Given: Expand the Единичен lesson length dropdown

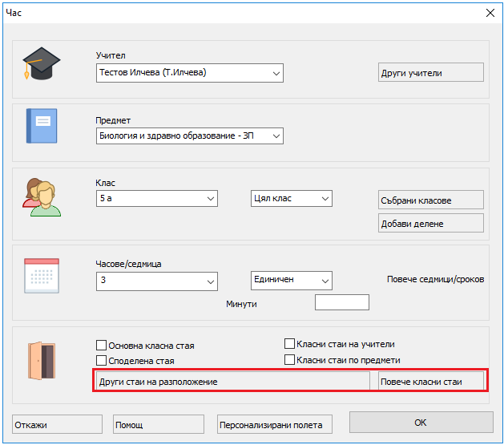Looking at the screenshot, I should pos(325,281).
